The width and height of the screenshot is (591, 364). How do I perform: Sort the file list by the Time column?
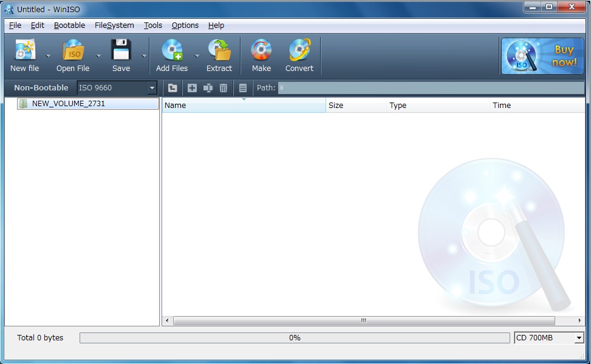click(x=538, y=106)
